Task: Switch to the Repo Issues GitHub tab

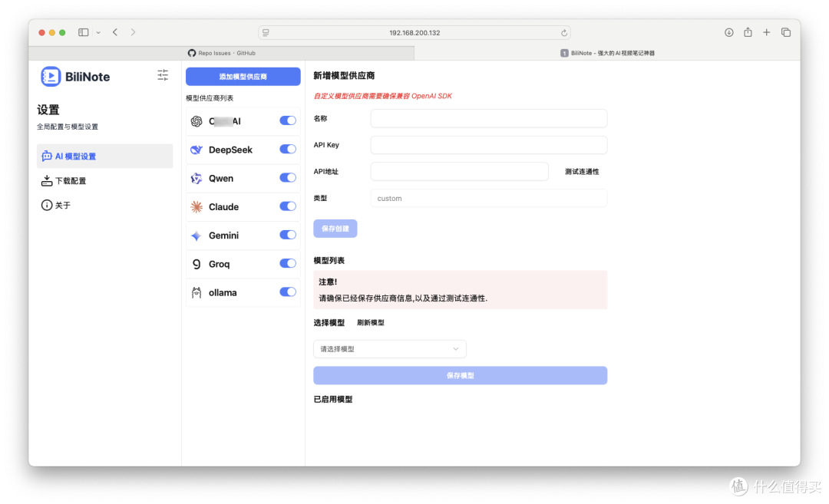Action: (222, 53)
